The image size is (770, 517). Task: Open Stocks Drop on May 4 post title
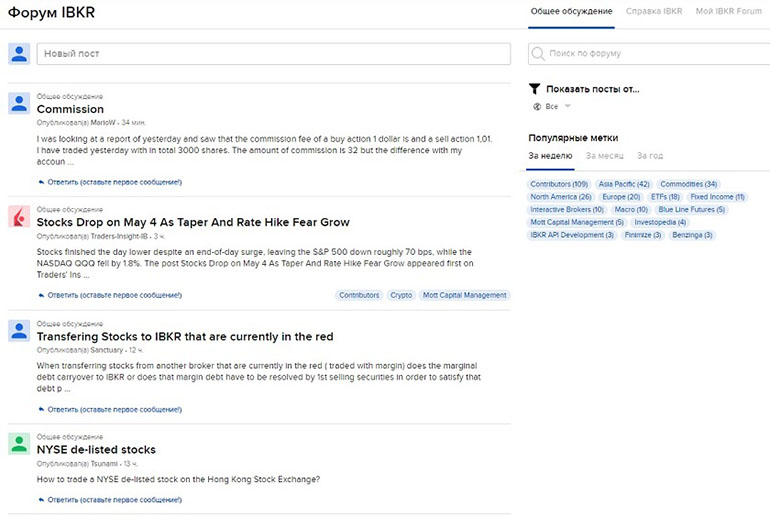coord(193,222)
